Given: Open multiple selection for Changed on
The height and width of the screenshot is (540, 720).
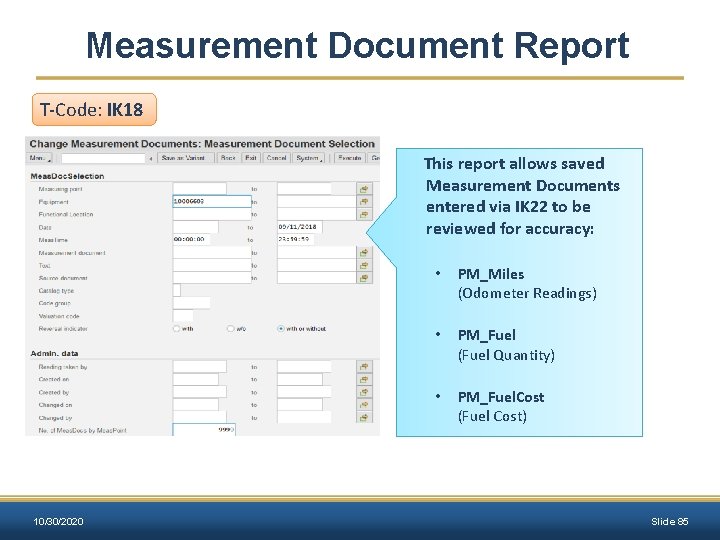Looking at the screenshot, I should coord(364,405).
